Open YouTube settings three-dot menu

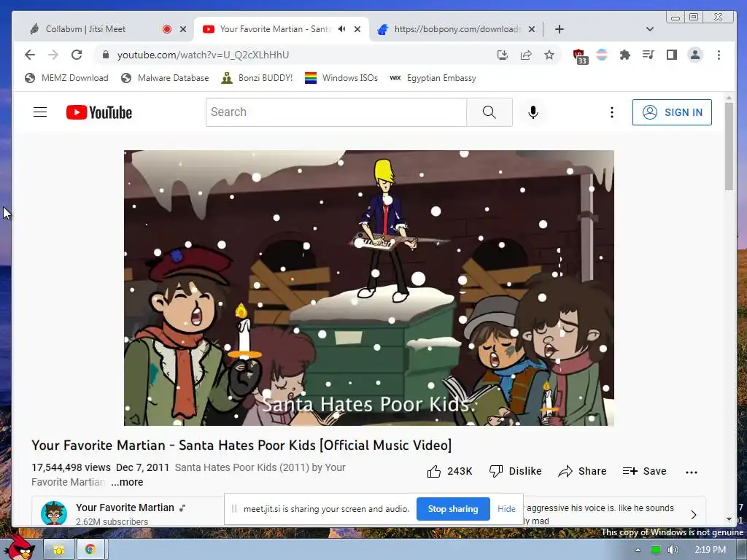coord(612,112)
